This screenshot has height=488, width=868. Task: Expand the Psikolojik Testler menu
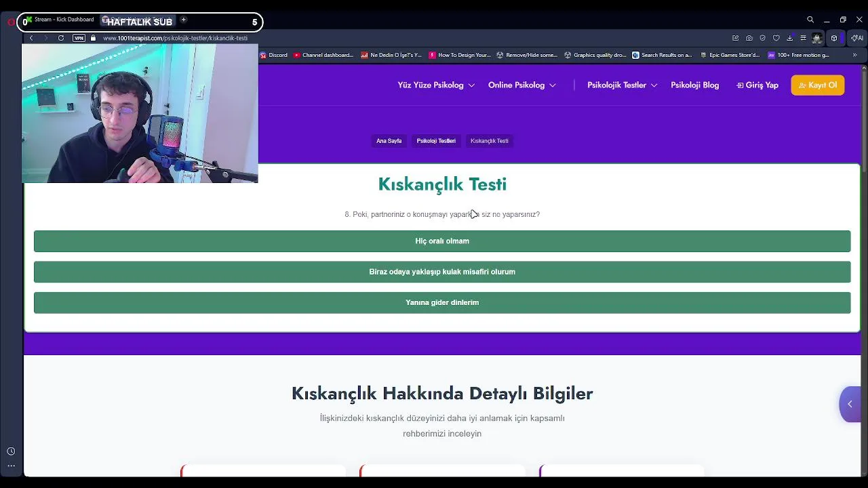pos(622,85)
